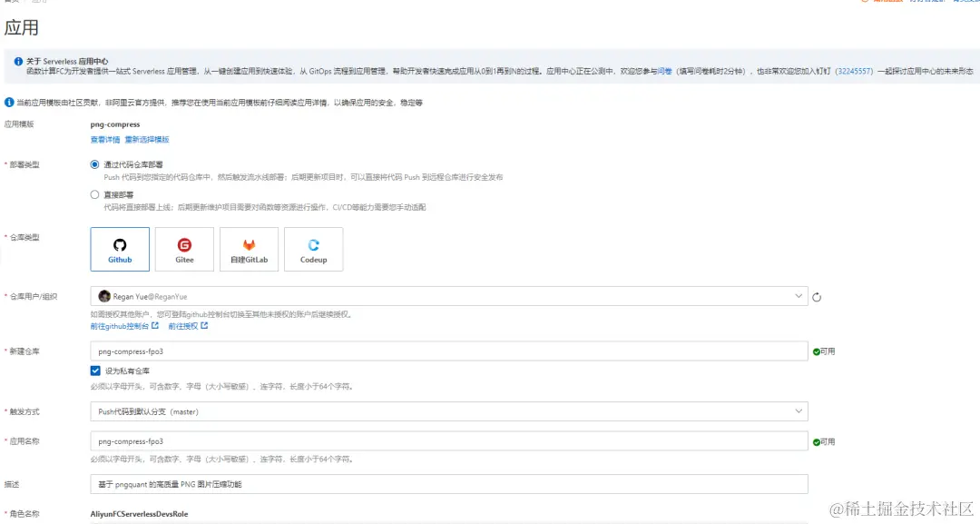Select the Gitee repository type
The width and height of the screenshot is (980, 524).
click(x=184, y=249)
